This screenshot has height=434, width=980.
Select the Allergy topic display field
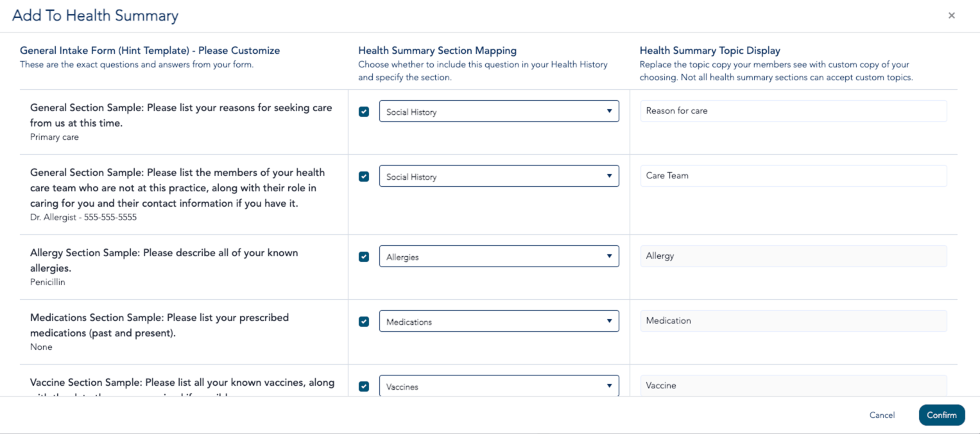point(793,256)
